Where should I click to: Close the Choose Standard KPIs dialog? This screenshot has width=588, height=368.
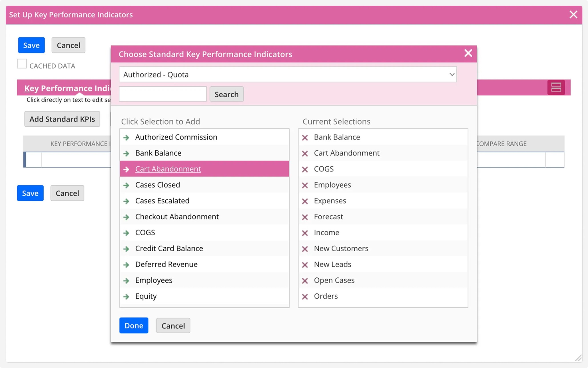pos(468,53)
